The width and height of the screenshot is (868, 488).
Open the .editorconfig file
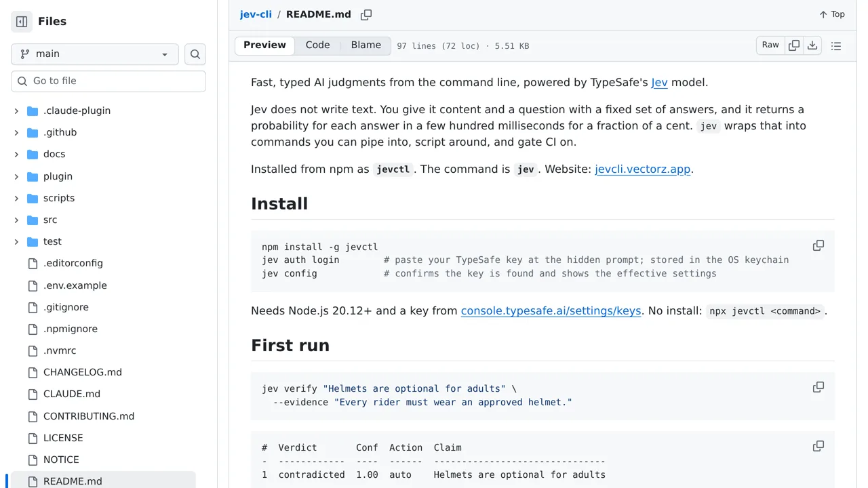tap(73, 263)
